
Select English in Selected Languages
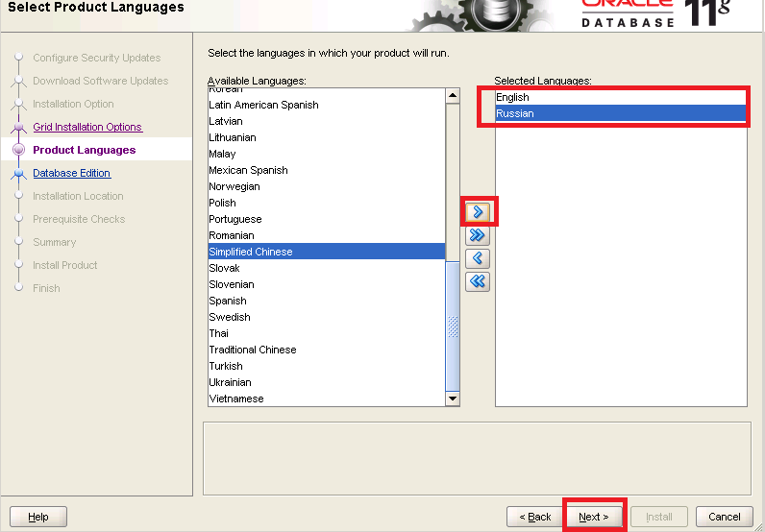point(621,97)
